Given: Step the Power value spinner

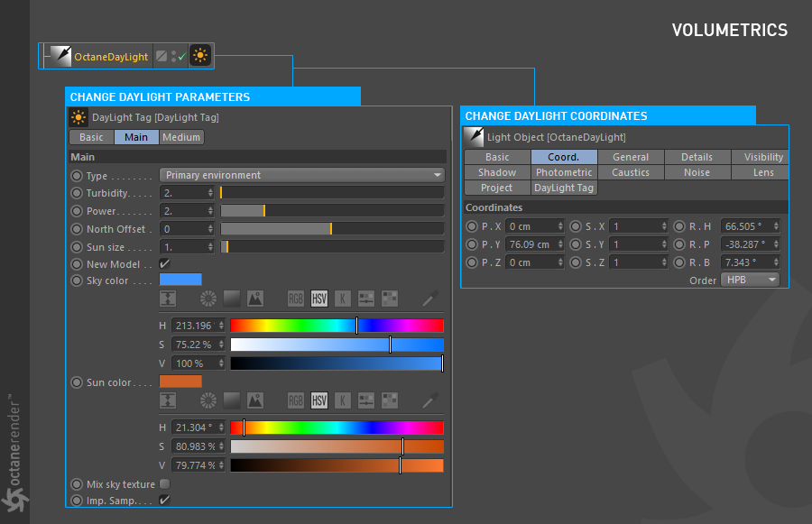Looking at the screenshot, I should point(210,211).
